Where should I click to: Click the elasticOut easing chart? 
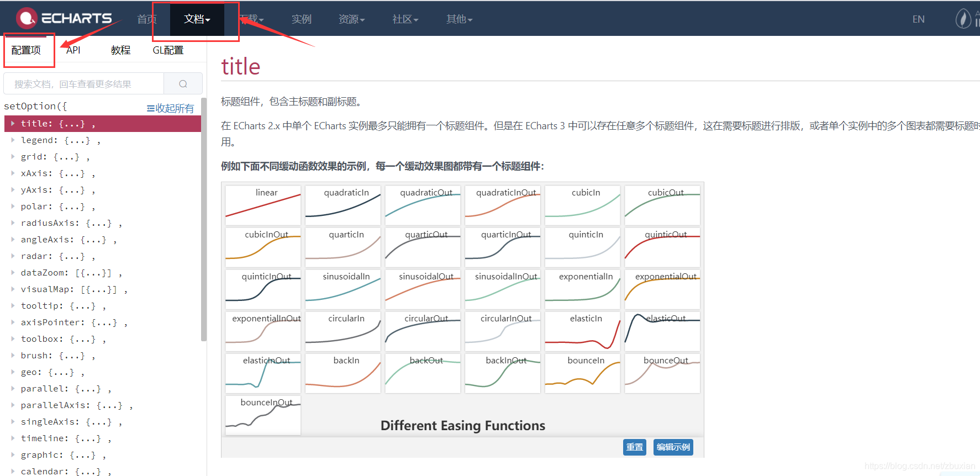pyautogui.click(x=662, y=331)
